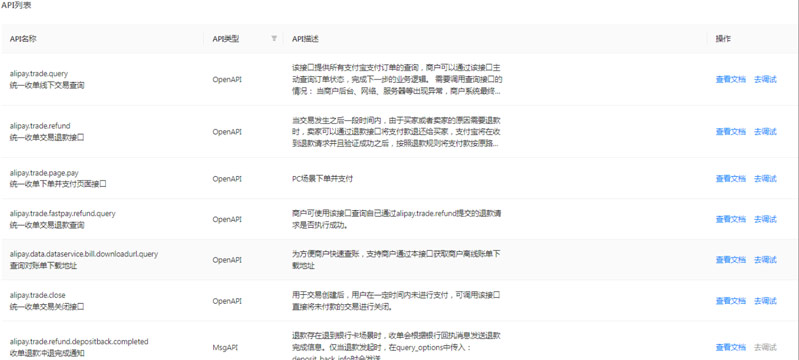Click the API名称 column header
Viewport: 799px width, 360px height.
click(23, 39)
